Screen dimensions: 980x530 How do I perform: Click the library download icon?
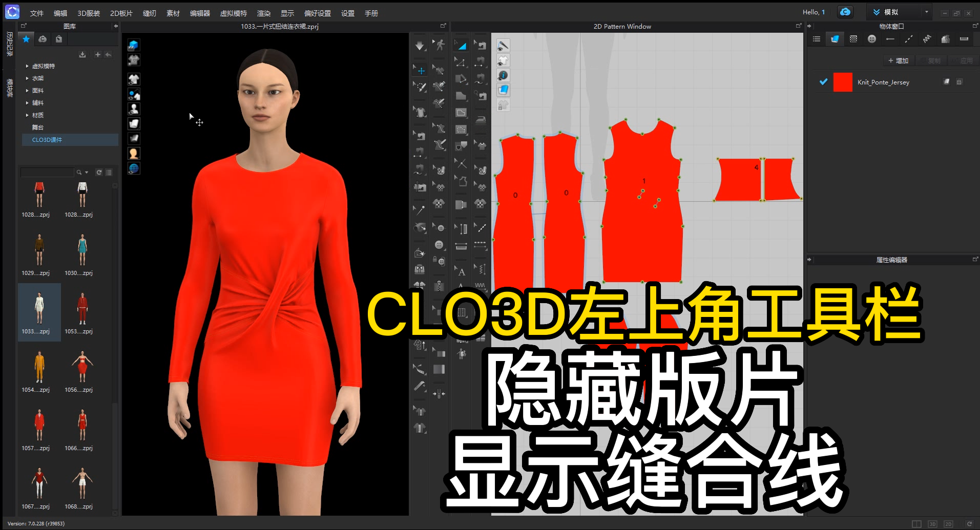pyautogui.click(x=82, y=54)
